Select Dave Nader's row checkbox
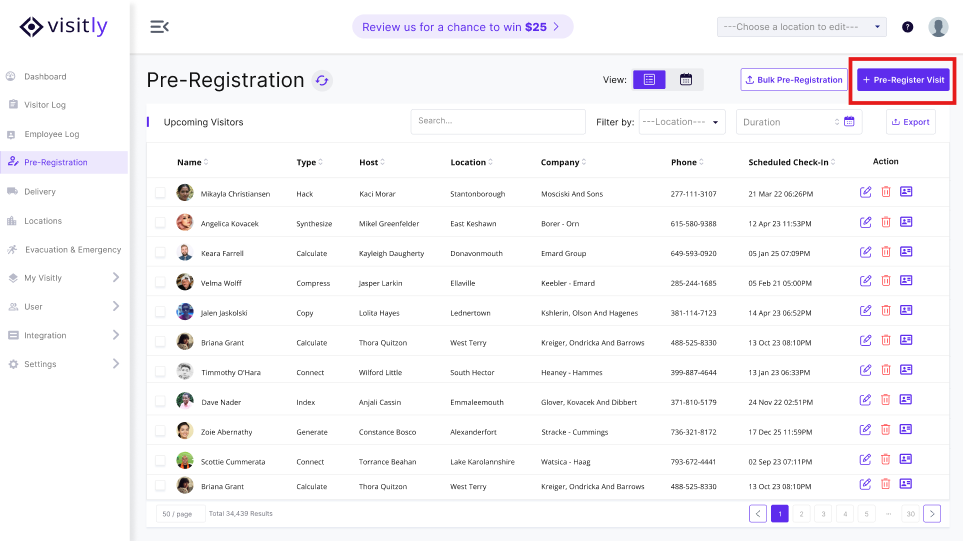This screenshot has height=541, width=963. click(x=160, y=402)
